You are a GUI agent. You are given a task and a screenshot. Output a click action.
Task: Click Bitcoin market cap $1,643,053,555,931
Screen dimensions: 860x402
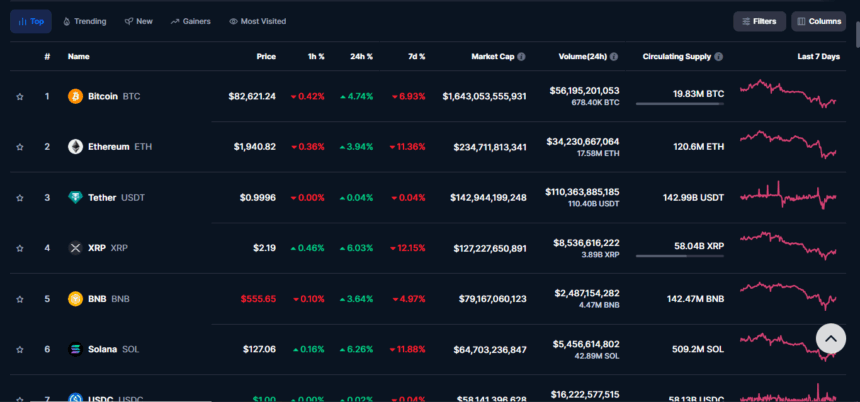click(484, 97)
